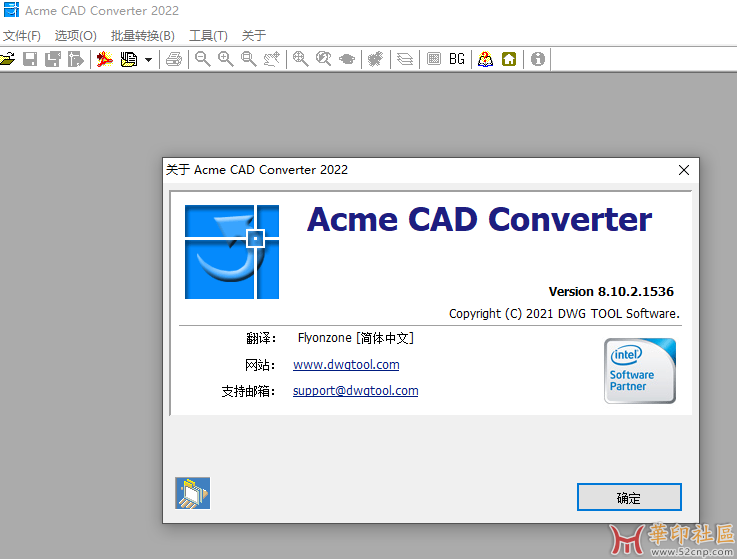
Task: Open the 批量转换(B) menu
Action: [x=142, y=36]
